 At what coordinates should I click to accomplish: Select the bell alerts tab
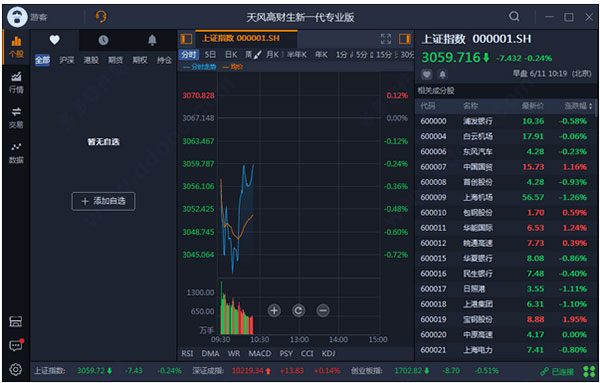(x=152, y=40)
